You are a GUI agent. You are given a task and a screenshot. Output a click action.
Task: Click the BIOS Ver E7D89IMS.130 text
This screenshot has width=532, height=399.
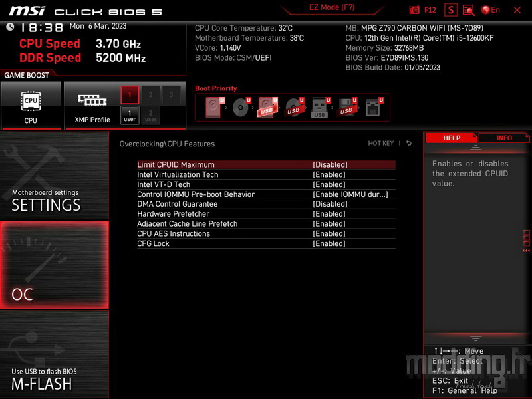(387, 57)
